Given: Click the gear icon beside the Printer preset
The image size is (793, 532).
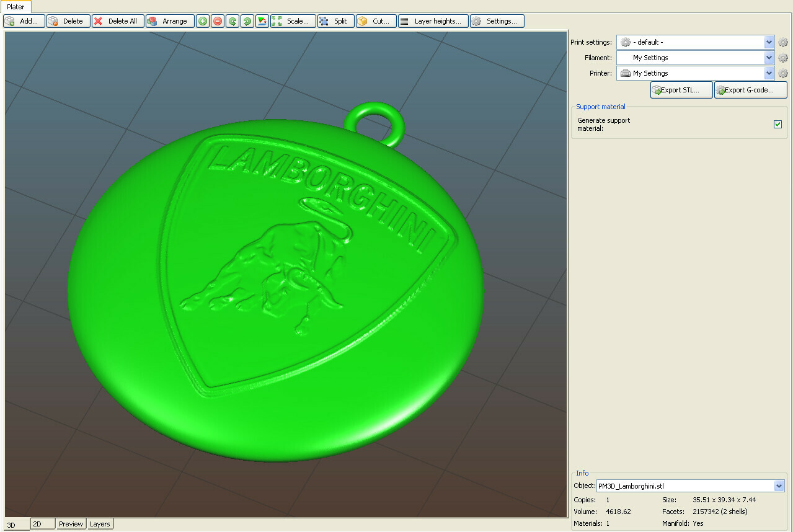Looking at the screenshot, I should [x=783, y=73].
